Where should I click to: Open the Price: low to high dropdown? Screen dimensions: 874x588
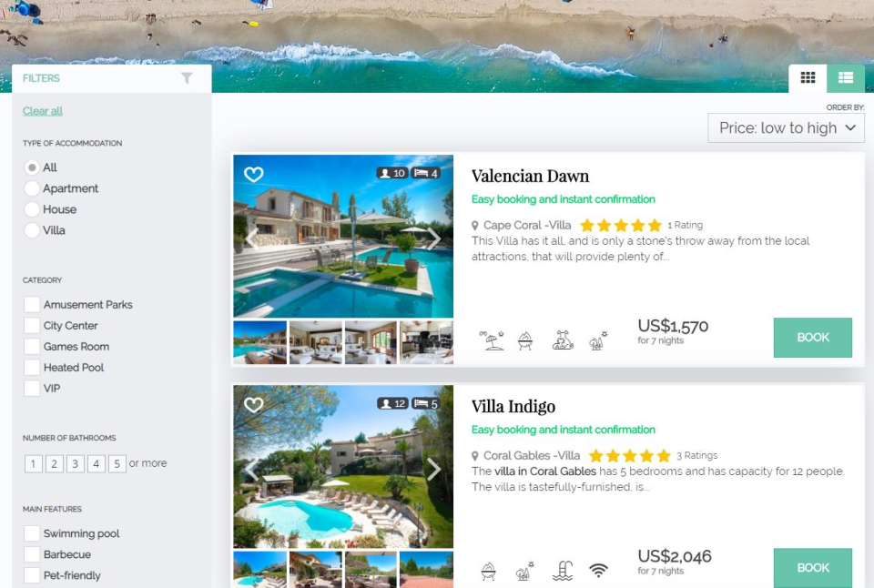click(786, 128)
